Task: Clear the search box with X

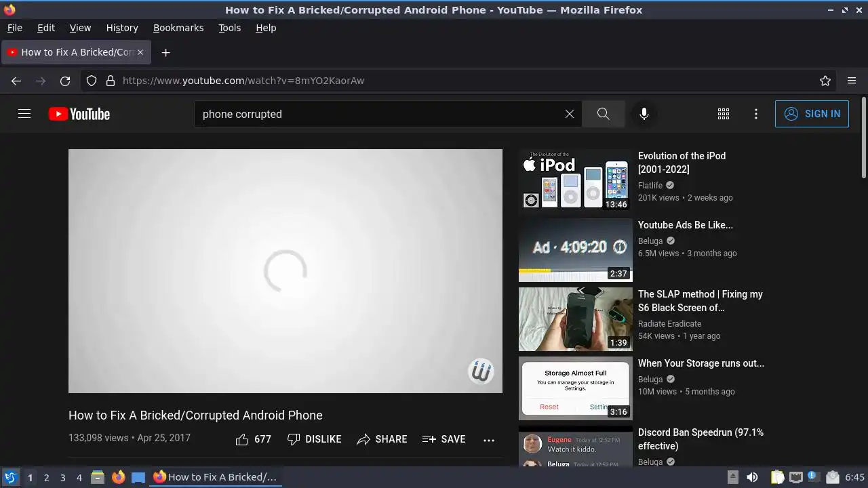Action: coord(570,114)
